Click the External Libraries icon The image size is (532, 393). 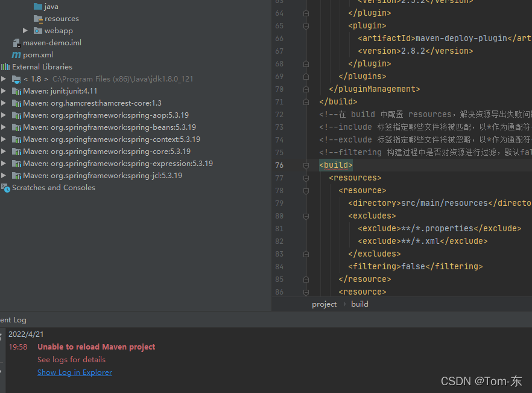pos(5,66)
